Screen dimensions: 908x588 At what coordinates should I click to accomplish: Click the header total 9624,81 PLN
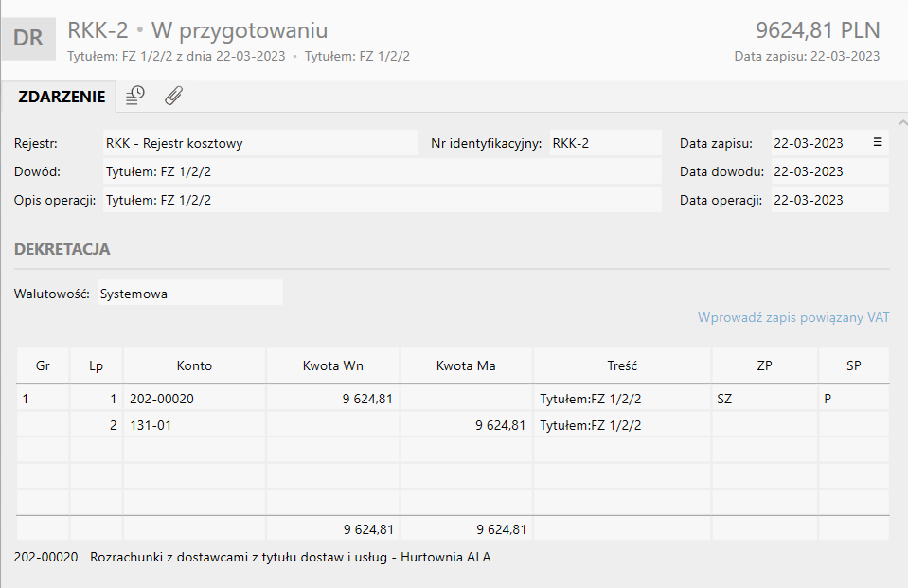click(x=818, y=30)
